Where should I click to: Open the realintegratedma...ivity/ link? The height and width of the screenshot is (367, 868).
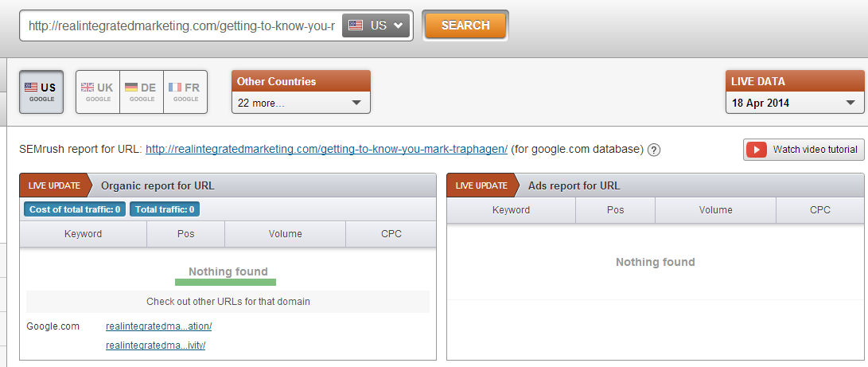point(155,346)
